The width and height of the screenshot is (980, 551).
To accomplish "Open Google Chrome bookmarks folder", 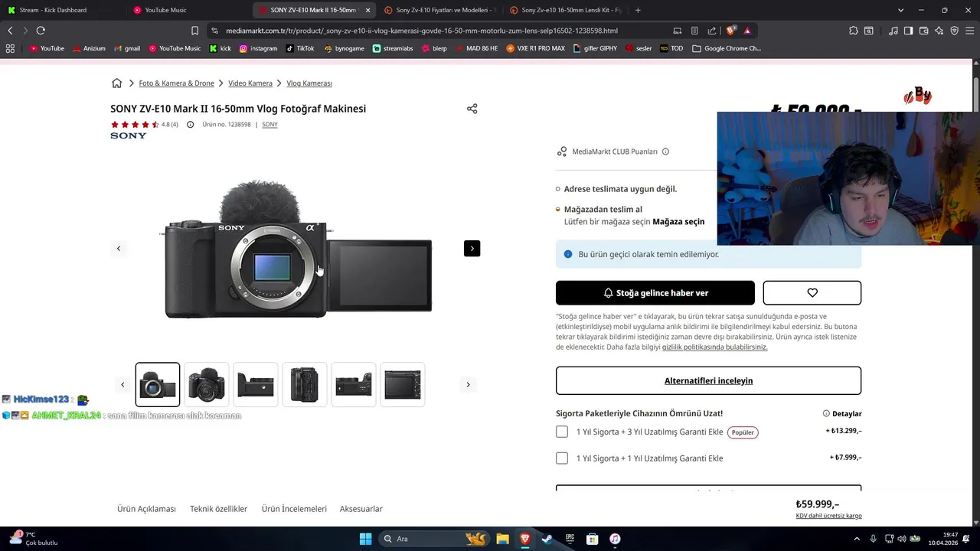I will 726,48.
